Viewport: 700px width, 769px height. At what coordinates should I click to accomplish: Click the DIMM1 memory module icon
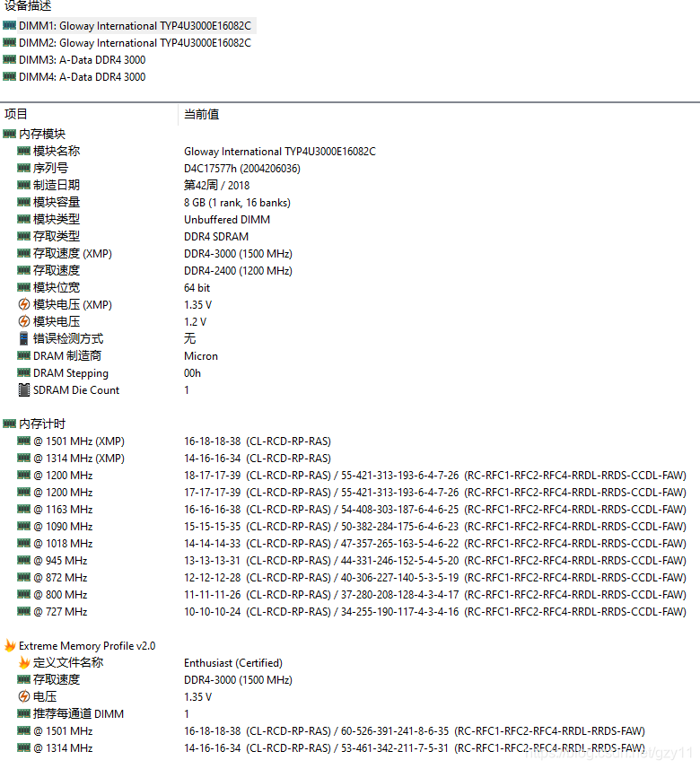coord(10,26)
